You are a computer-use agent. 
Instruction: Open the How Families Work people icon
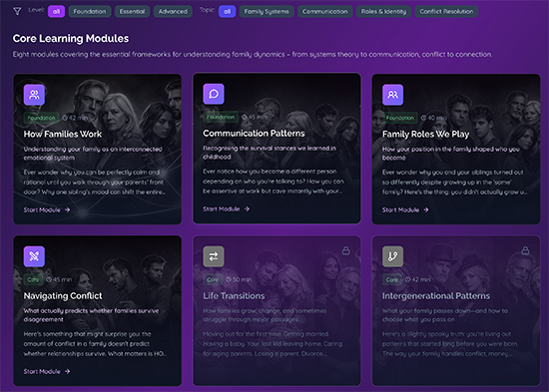pos(34,95)
